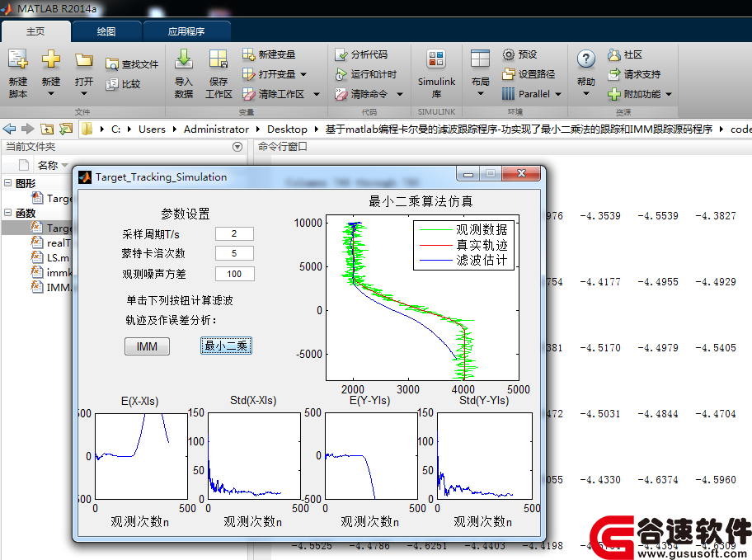Click the Clear Commands (清除命令) icon
This screenshot has width=752, height=560.
pos(341,94)
